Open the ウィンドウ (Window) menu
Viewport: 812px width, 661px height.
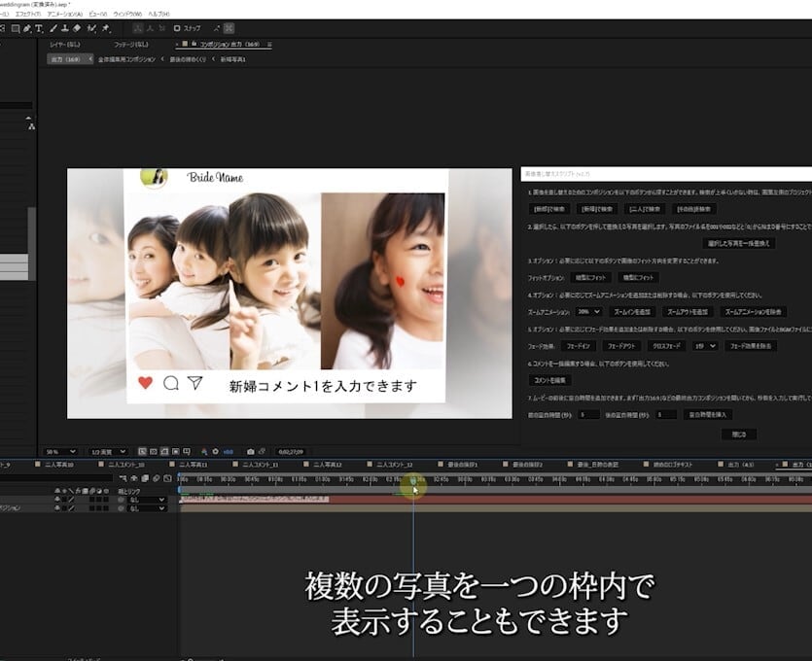coord(126,14)
